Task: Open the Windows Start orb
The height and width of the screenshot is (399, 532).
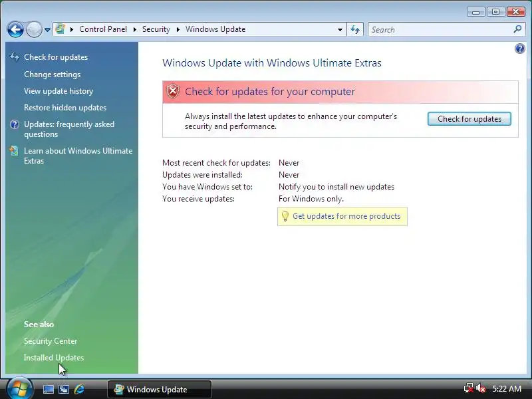Action: coord(20,388)
